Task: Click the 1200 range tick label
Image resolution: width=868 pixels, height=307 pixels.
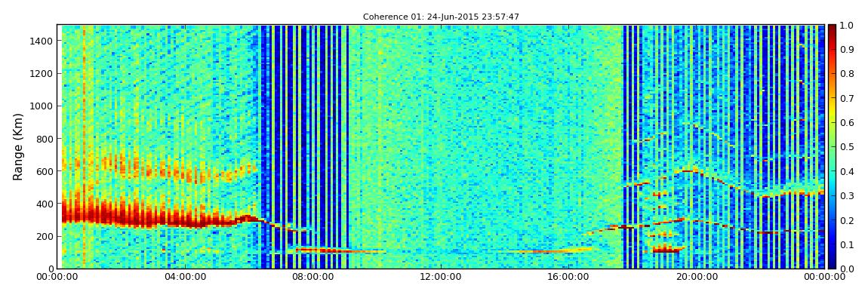Action: click(42, 74)
